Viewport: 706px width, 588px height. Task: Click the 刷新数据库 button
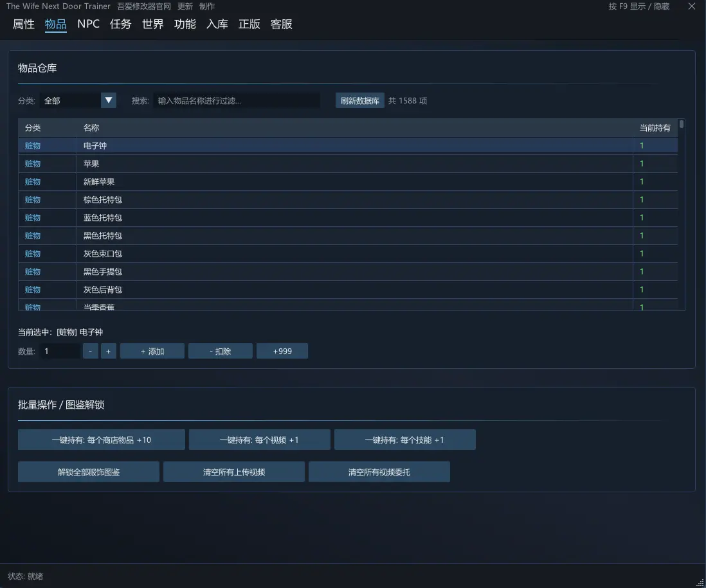tap(360, 100)
